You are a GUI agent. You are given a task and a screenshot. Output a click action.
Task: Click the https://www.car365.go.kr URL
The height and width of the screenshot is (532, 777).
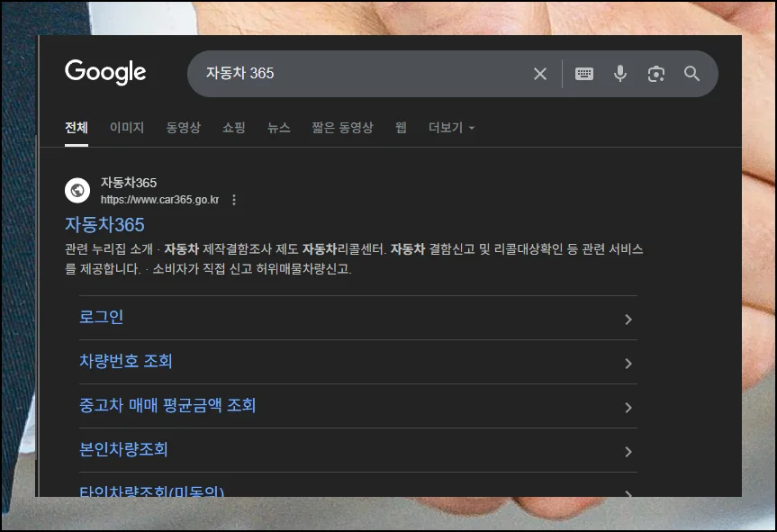(159, 200)
